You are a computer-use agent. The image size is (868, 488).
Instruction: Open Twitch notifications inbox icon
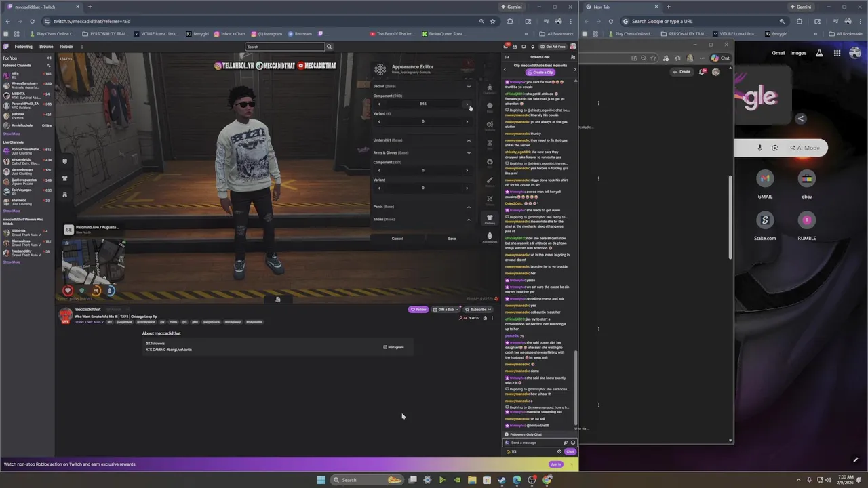(x=514, y=47)
